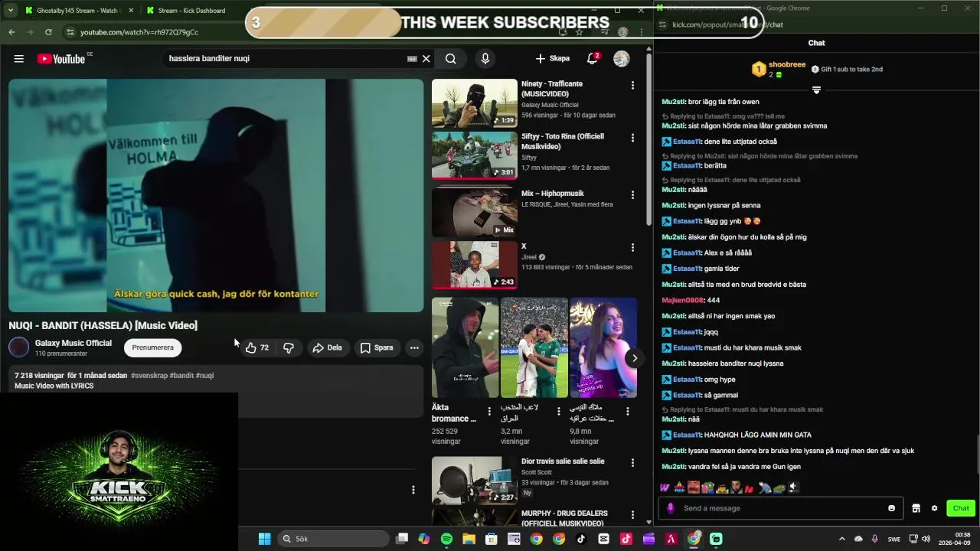
Task: Like the NUQI video with thumbs up
Action: click(x=256, y=347)
